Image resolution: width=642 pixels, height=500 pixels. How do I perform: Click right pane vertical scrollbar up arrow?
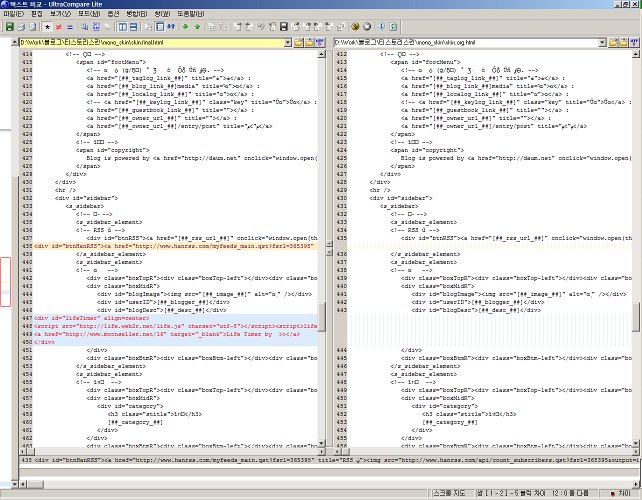tap(636, 54)
